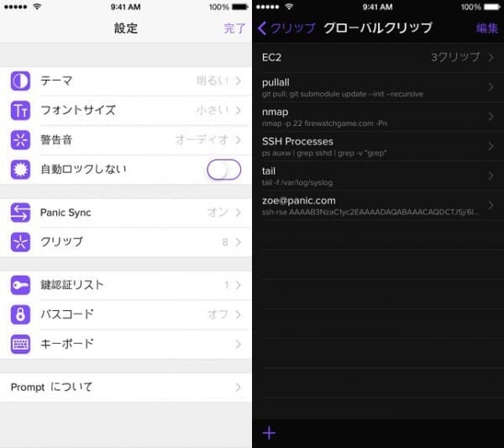The width and height of the screenshot is (504, 448).
Task: Tap 'ps auxw | grep sshd' command text
Action: pyautogui.click(x=324, y=154)
